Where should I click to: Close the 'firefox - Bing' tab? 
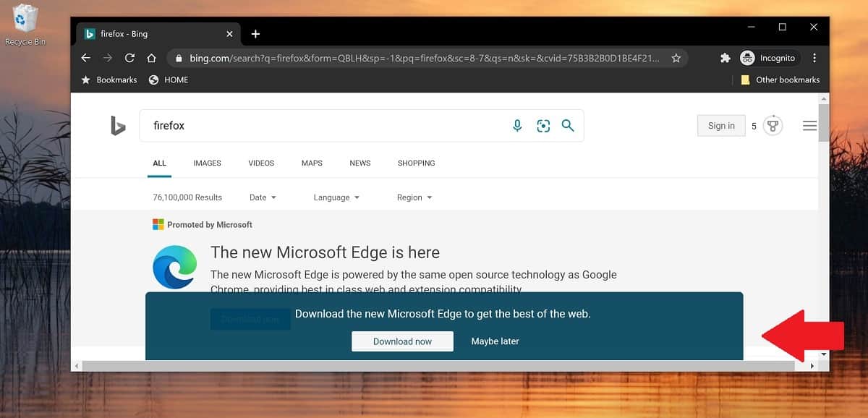(x=230, y=34)
